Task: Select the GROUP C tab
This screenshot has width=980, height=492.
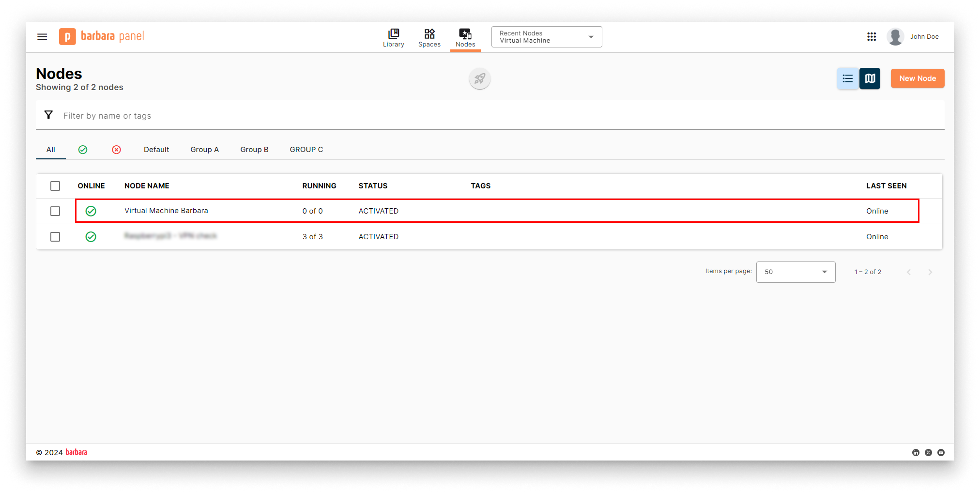Action: coord(306,150)
